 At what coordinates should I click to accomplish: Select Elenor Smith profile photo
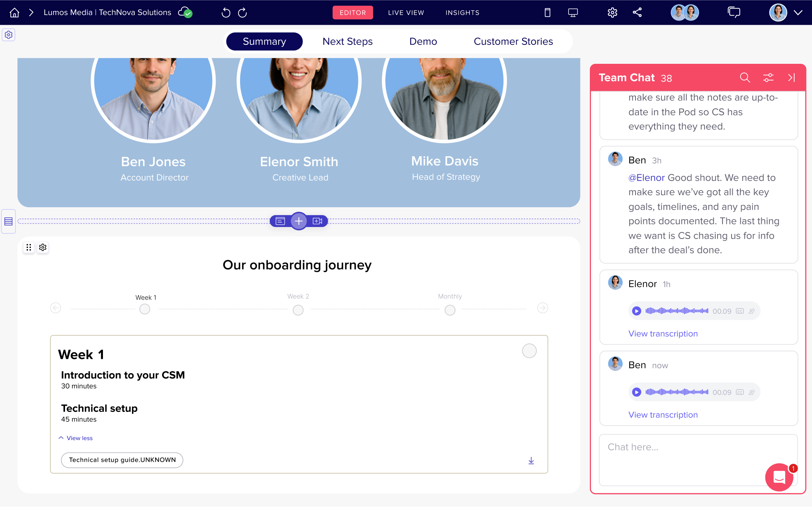click(x=299, y=101)
